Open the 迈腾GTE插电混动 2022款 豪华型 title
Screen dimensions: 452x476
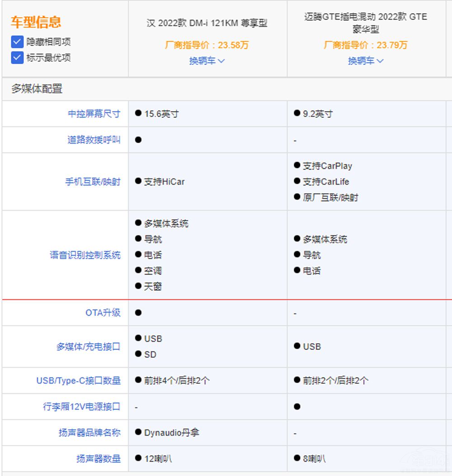tap(366, 23)
